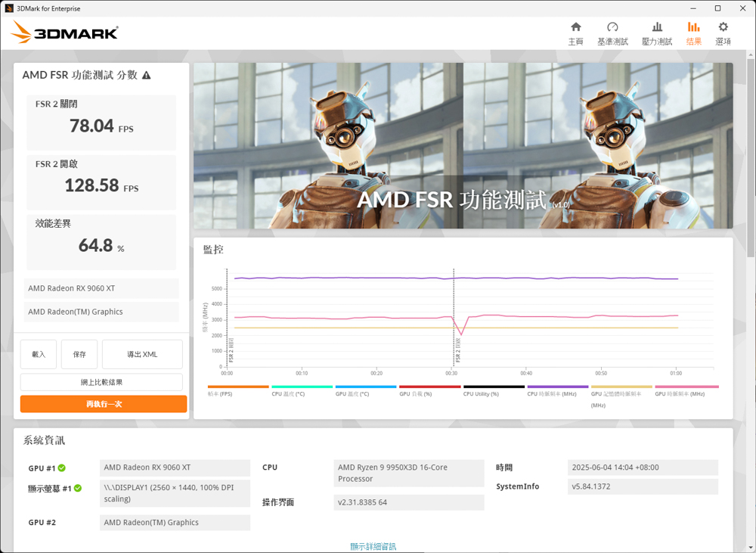
Task: Toggle the GPU load red legend swatch
Action: (430, 387)
